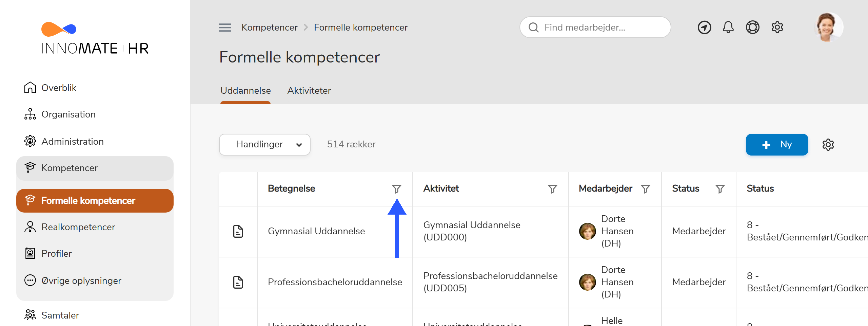Filter the first Status column
The image size is (868, 326).
pos(720,189)
